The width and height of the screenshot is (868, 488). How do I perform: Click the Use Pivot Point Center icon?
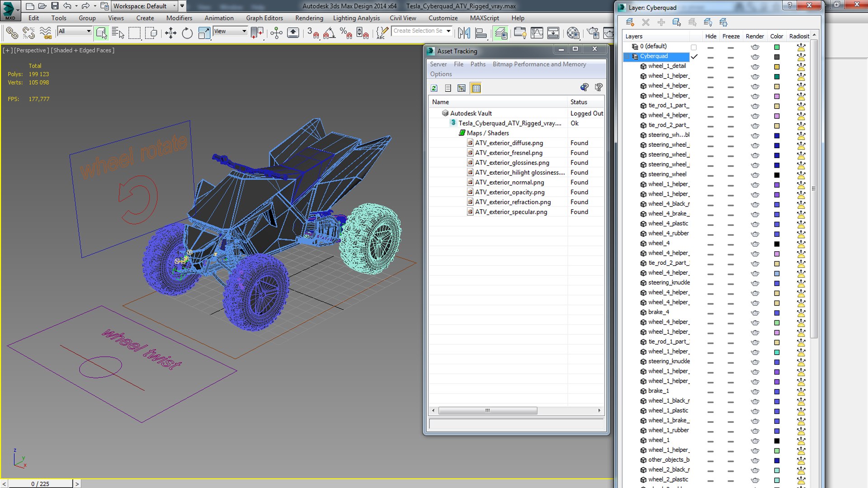click(x=257, y=33)
